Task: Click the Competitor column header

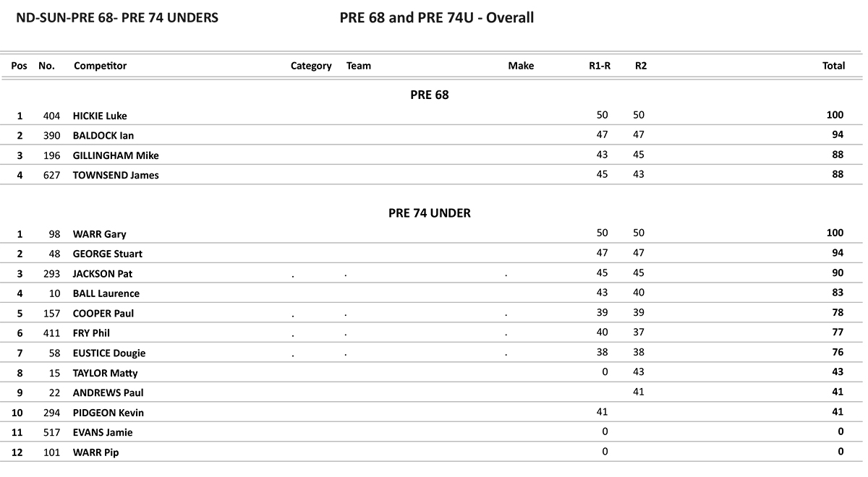Action: pyautogui.click(x=100, y=66)
